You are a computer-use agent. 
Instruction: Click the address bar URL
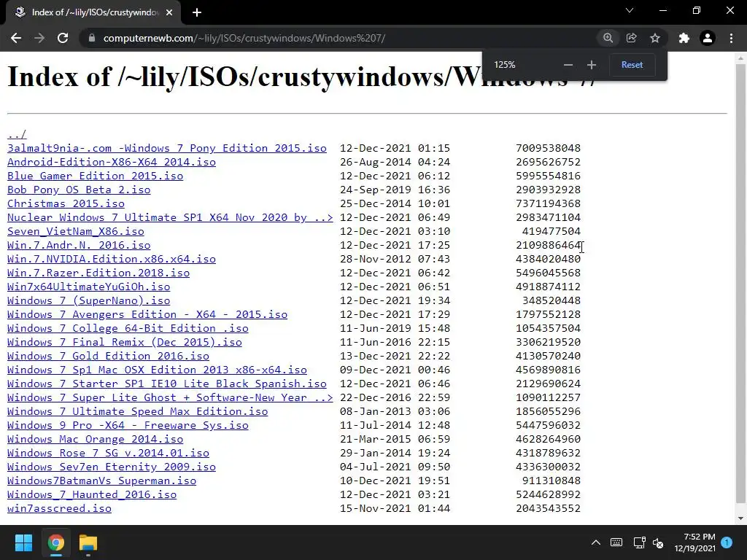pos(244,38)
